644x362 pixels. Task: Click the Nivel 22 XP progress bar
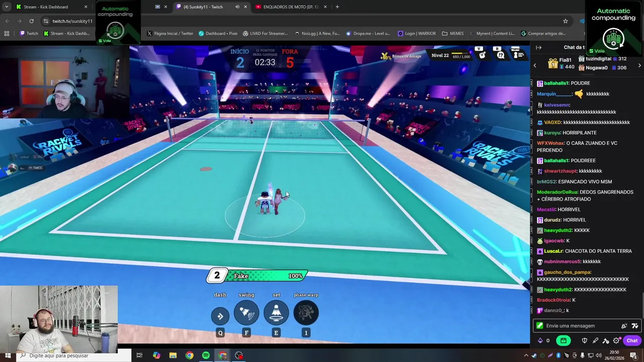pyautogui.click(x=460, y=54)
